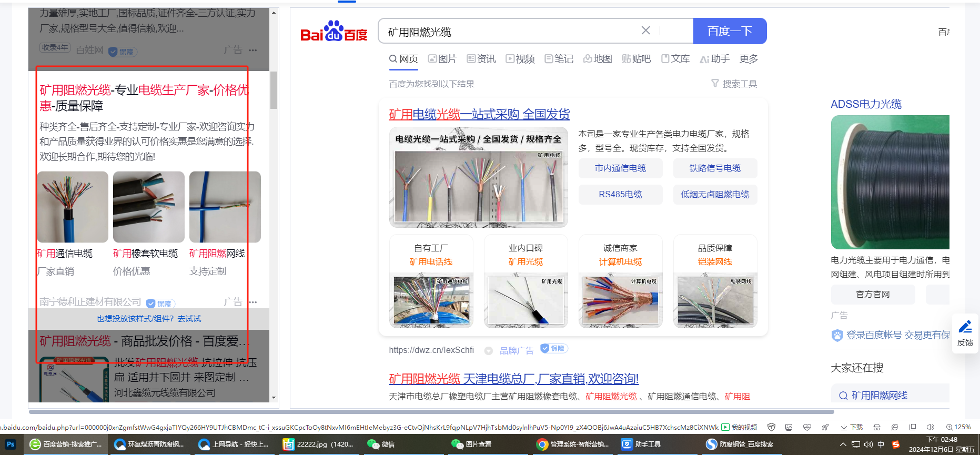Show hidden system tray icons
This screenshot has width=980, height=455.
[843, 444]
